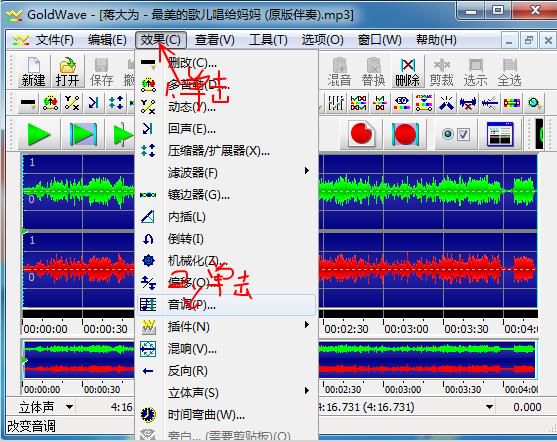The height and width of the screenshot is (442, 557).
Task: Click the 选示 view-selection toolbar button
Action: pyautogui.click(x=476, y=72)
